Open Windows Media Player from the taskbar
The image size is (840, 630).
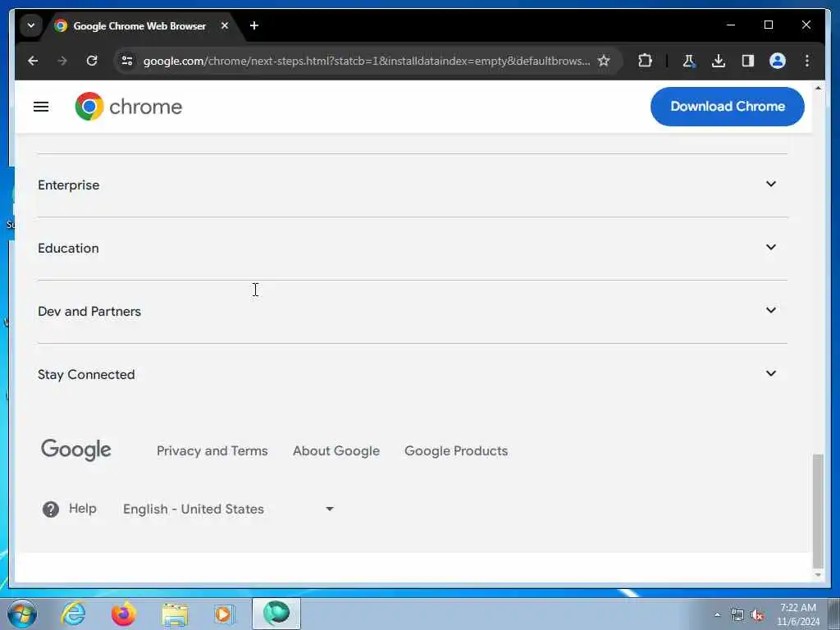pos(224,614)
